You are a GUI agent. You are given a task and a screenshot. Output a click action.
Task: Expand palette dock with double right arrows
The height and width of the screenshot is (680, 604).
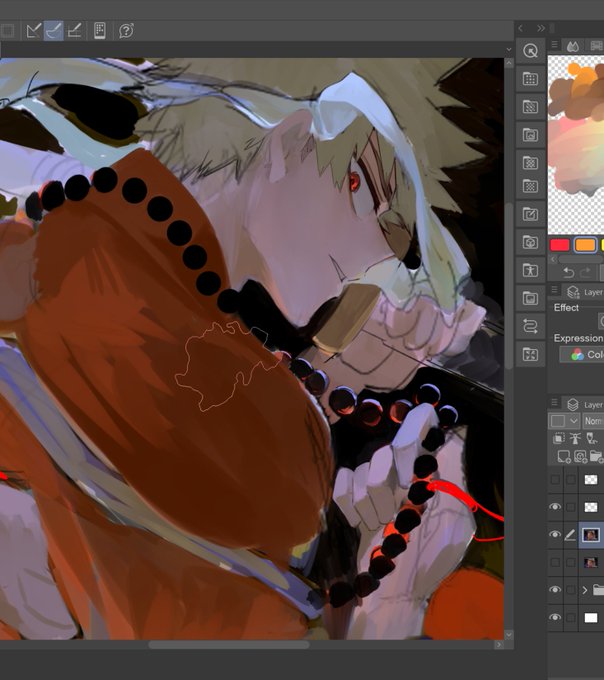540,28
